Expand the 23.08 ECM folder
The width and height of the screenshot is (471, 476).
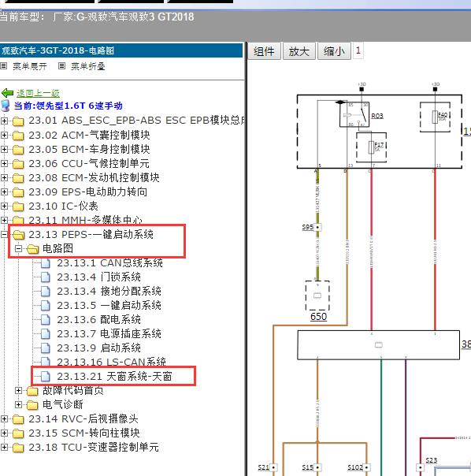click(x=4, y=177)
